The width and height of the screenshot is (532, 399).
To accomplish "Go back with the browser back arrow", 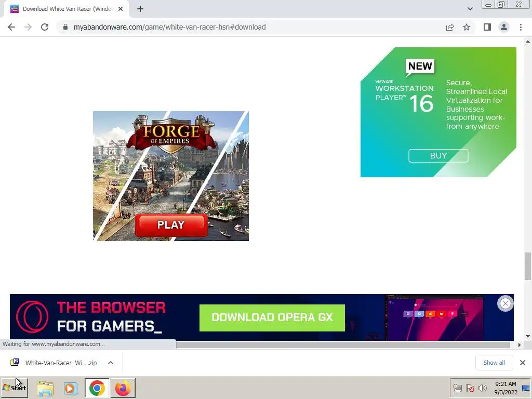I will [x=11, y=27].
